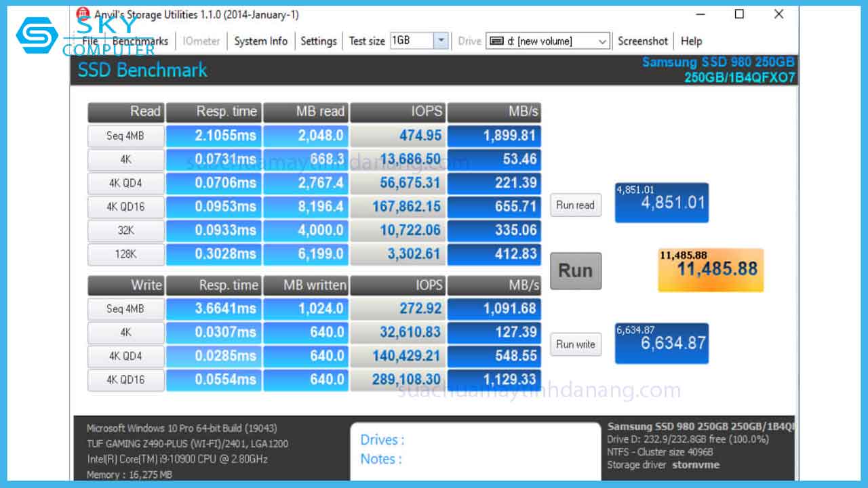Click the Run read button
The image size is (868, 488).
(575, 205)
